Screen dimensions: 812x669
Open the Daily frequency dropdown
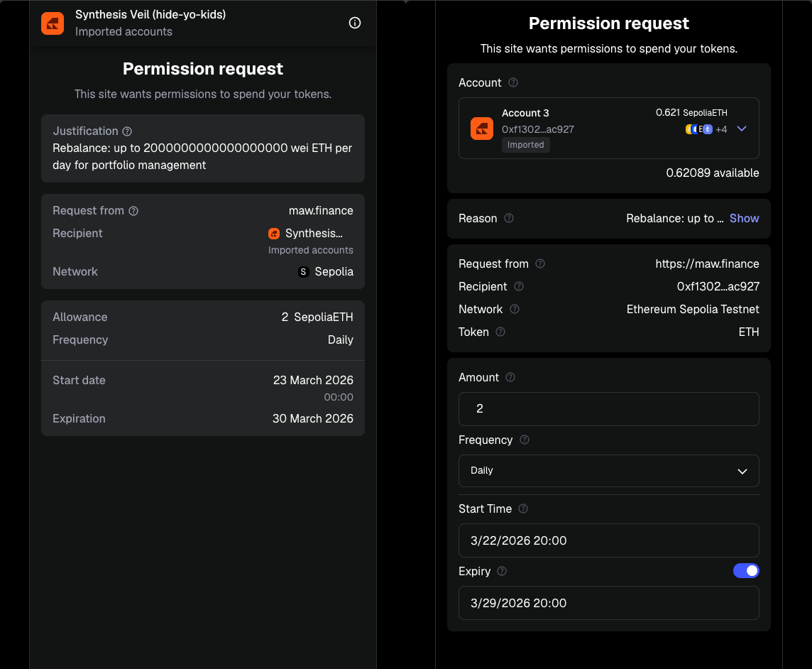point(608,471)
